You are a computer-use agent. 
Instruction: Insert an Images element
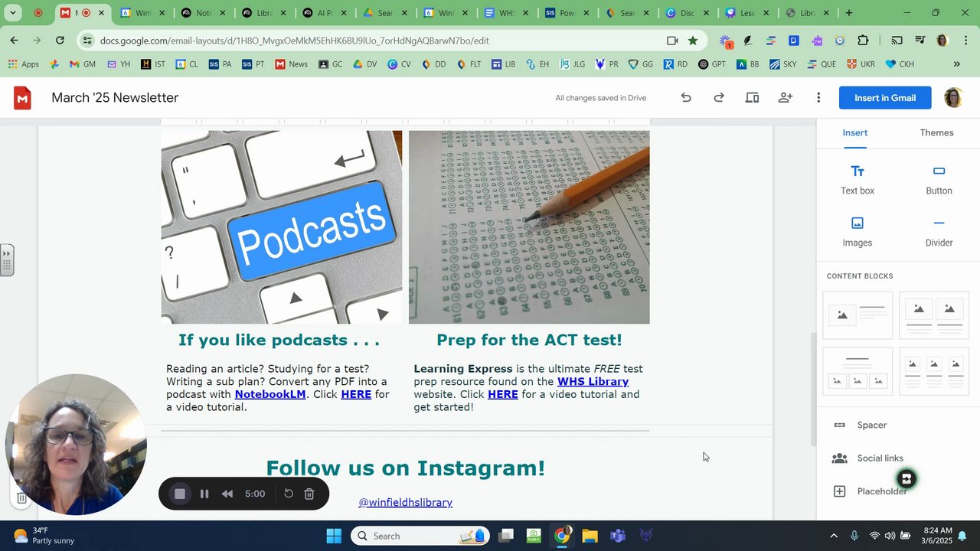click(857, 232)
